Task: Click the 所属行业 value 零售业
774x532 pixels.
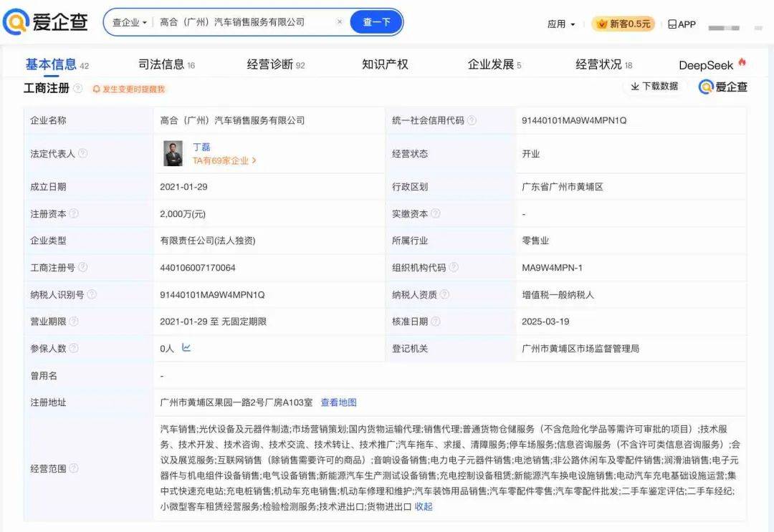Action: tap(535, 241)
